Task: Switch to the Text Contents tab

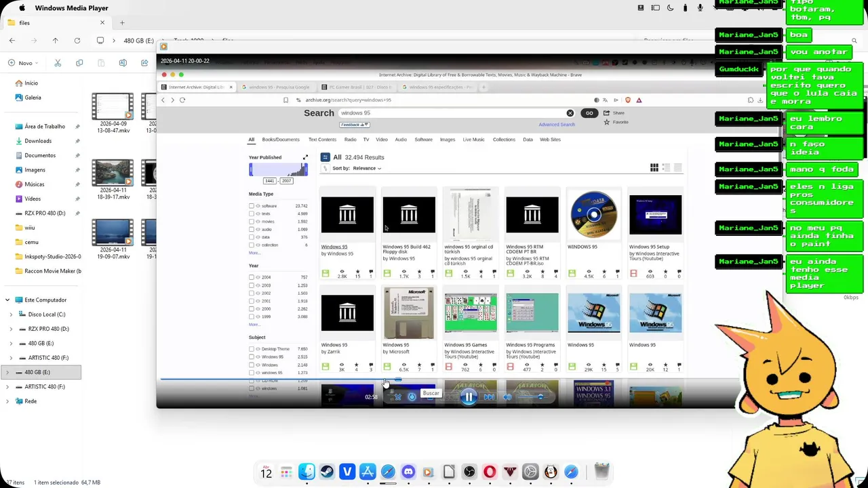Action: pos(322,140)
